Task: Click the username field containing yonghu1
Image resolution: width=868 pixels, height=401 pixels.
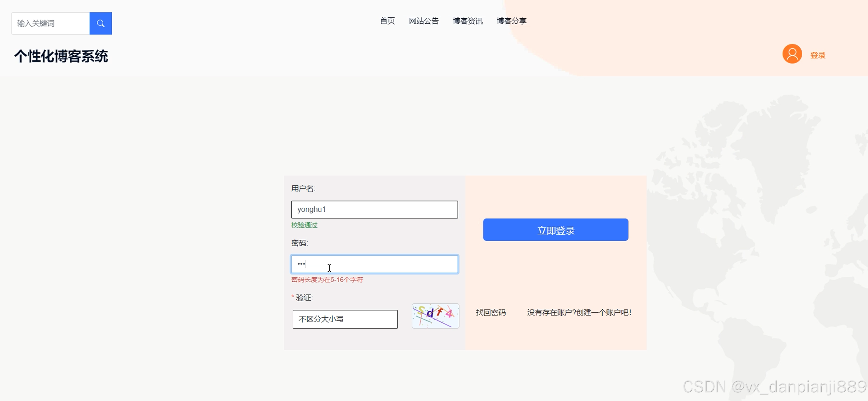Action: 374,210
